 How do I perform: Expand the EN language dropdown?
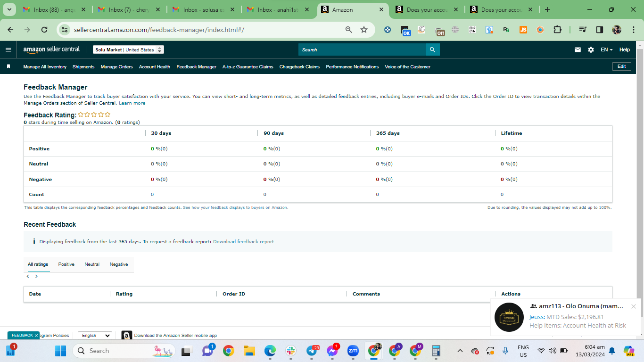606,49
